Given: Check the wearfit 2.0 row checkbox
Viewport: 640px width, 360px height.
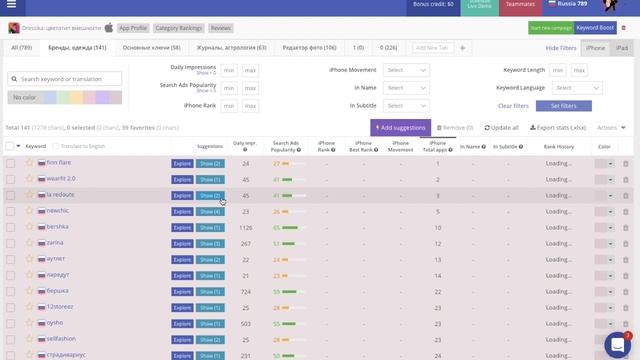Looking at the screenshot, I should [x=11, y=179].
